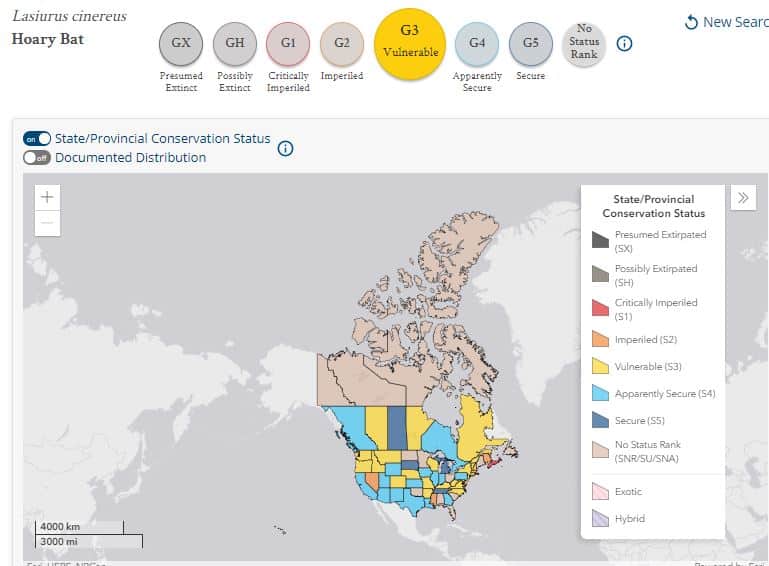Open info icon next to map layer toggles

coord(285,148)
